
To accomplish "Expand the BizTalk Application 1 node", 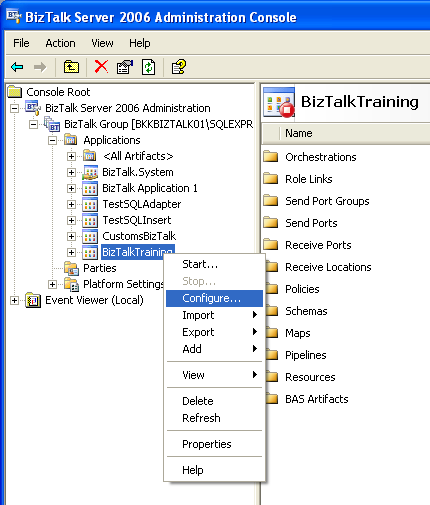I will click(x=71, y=188).
